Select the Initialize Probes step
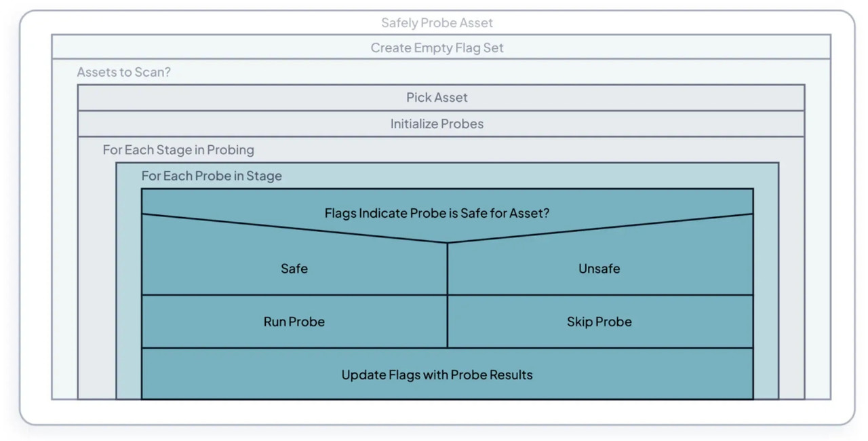868x441 pixels. pyautogui.click(x=437, y=124)
